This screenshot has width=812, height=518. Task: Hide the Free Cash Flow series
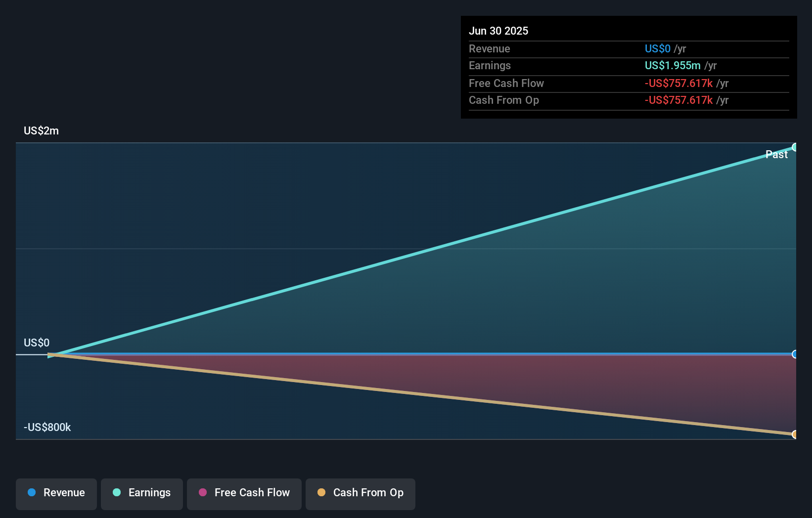(244, 494)
